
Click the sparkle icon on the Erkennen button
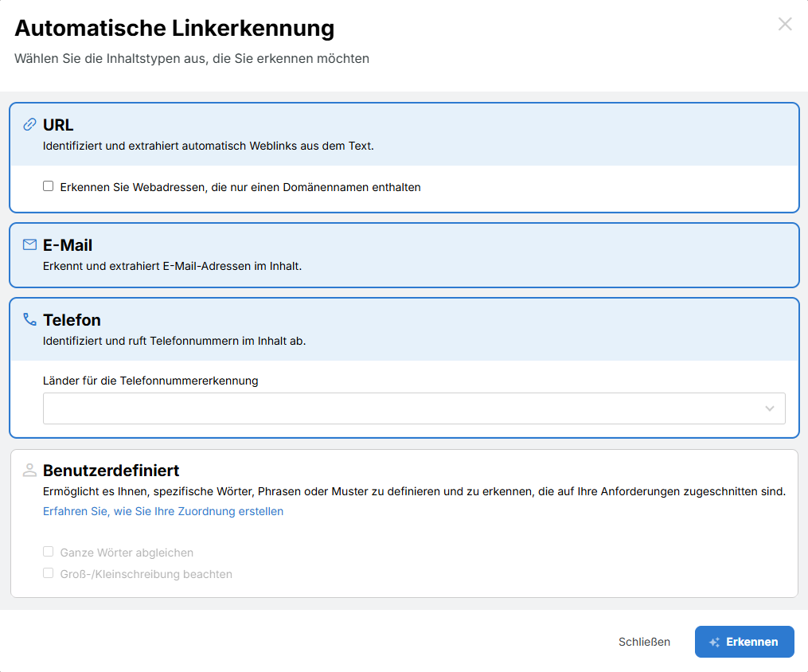[714, 642]
